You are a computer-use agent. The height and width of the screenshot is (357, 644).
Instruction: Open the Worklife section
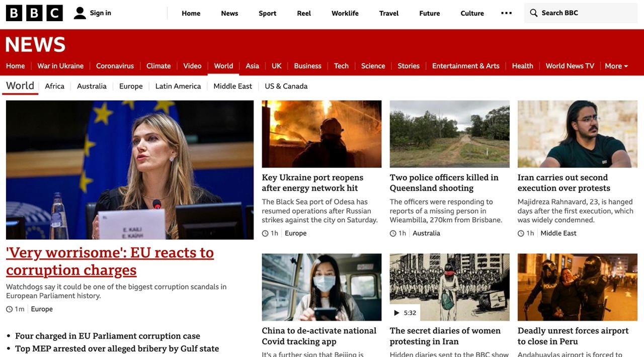(345, 13)
